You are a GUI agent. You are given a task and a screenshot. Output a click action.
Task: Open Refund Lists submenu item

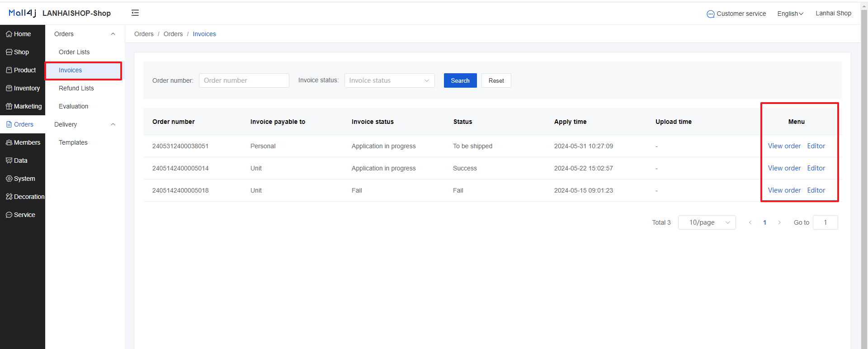click(x=76, y=88)
